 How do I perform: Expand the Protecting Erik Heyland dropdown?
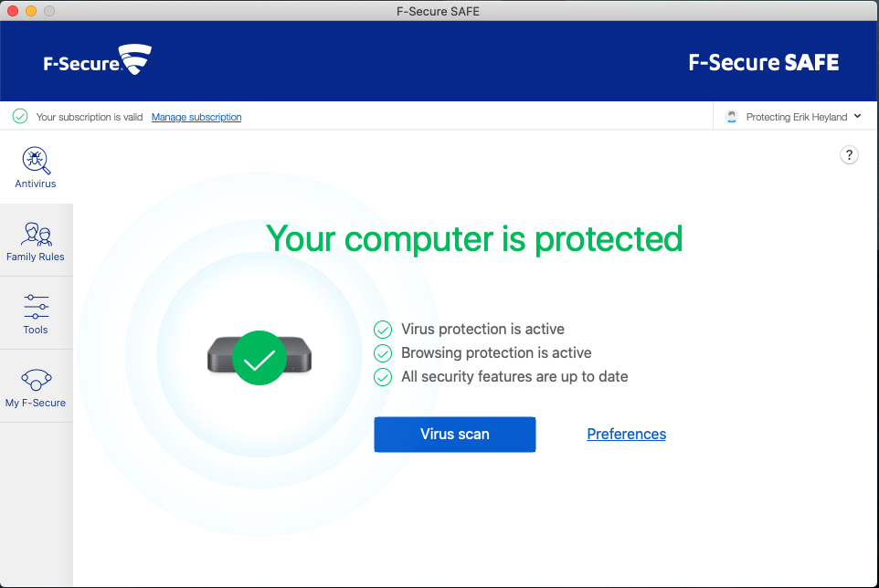[x=857, y=117]
